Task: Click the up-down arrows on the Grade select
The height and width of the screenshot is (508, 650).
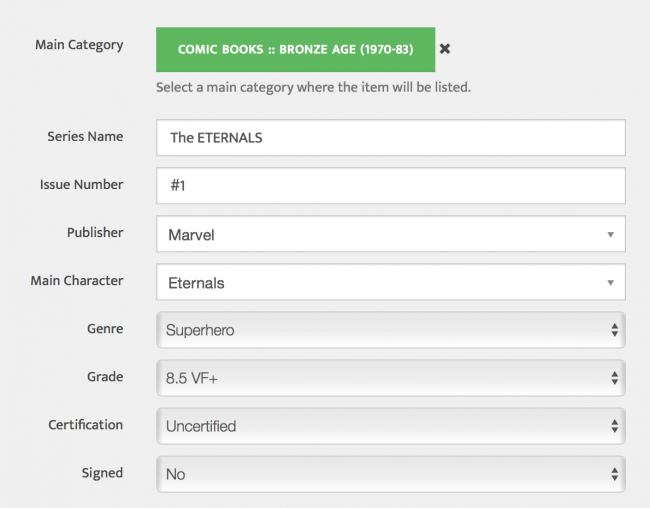Action: (x=614, y=378)
